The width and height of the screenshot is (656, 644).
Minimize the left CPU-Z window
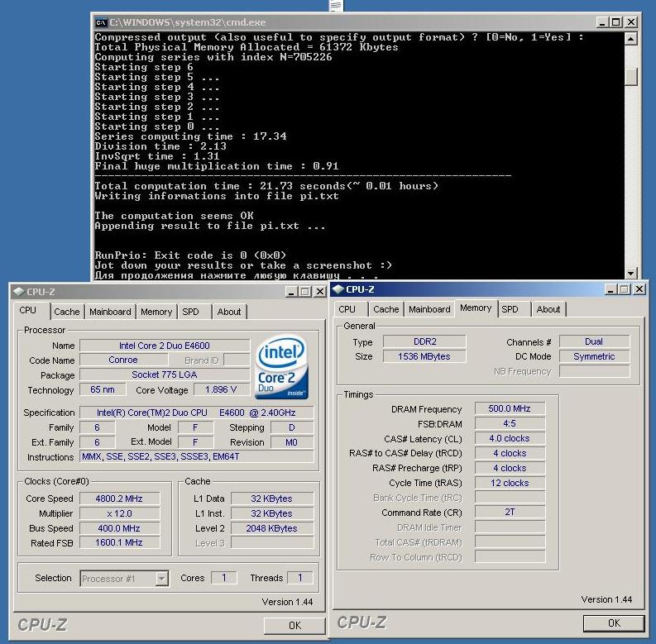pyautogui.click(x=291, y=292)
